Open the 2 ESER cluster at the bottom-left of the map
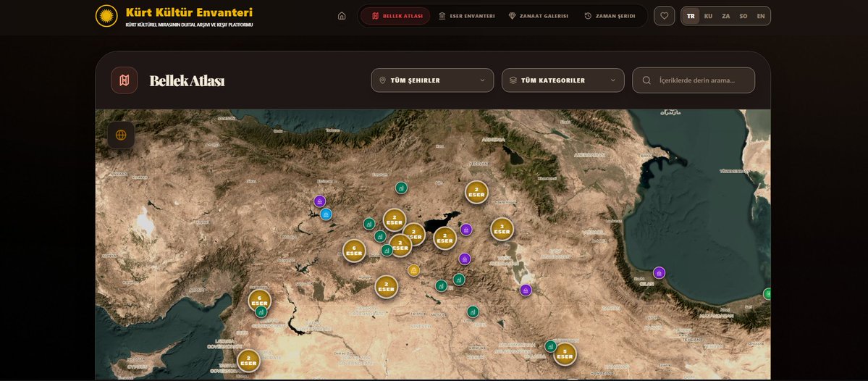The image size is (868, 381). 248,361
